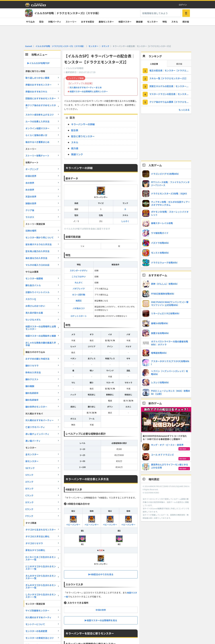Open ドラクエウォーク攻略Wiki game icon
Viewport: 215px width, 644px height.
point(146,263)
